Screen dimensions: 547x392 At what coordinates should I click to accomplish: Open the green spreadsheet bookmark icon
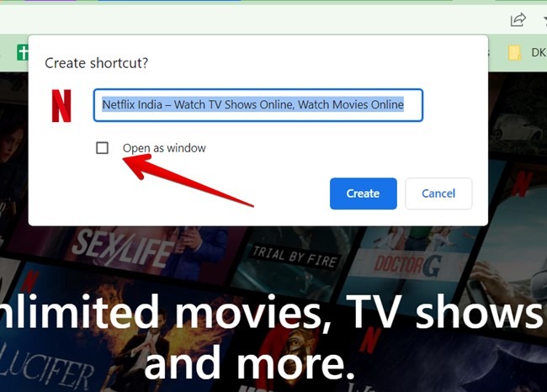23,53
